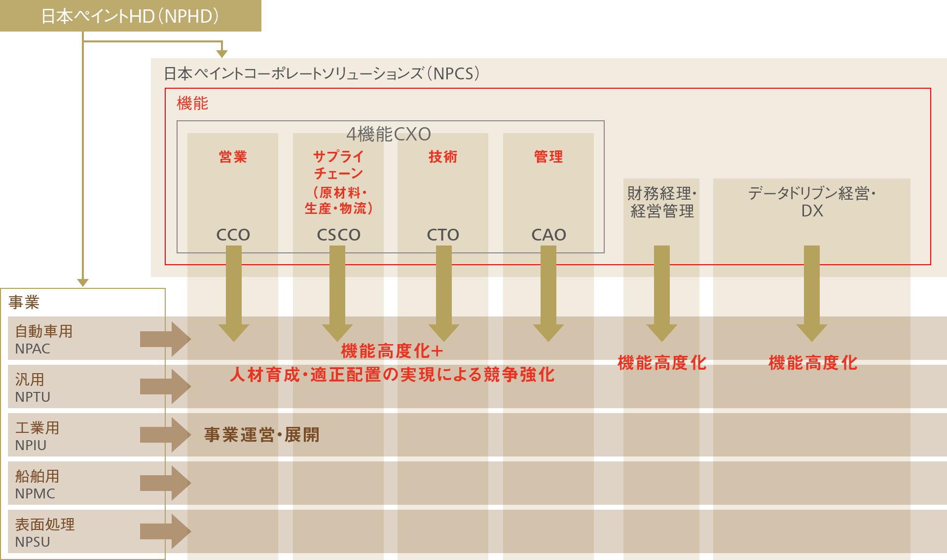Click the 4機能CXO heading
947x560 pixels.
(389, 134)
